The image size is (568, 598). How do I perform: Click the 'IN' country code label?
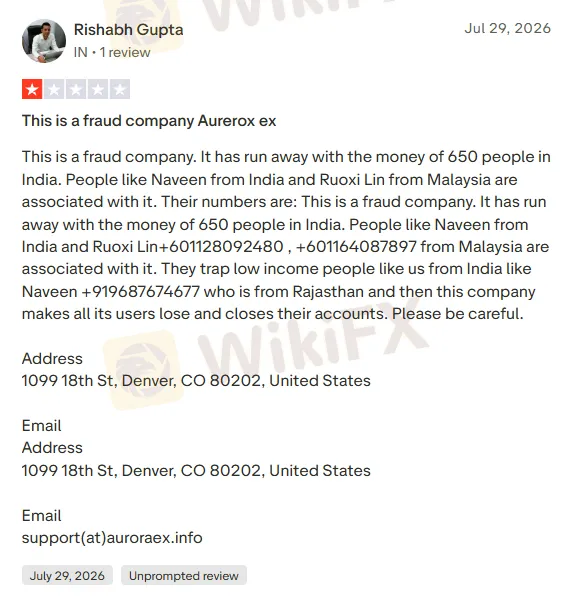click(80, 53)
